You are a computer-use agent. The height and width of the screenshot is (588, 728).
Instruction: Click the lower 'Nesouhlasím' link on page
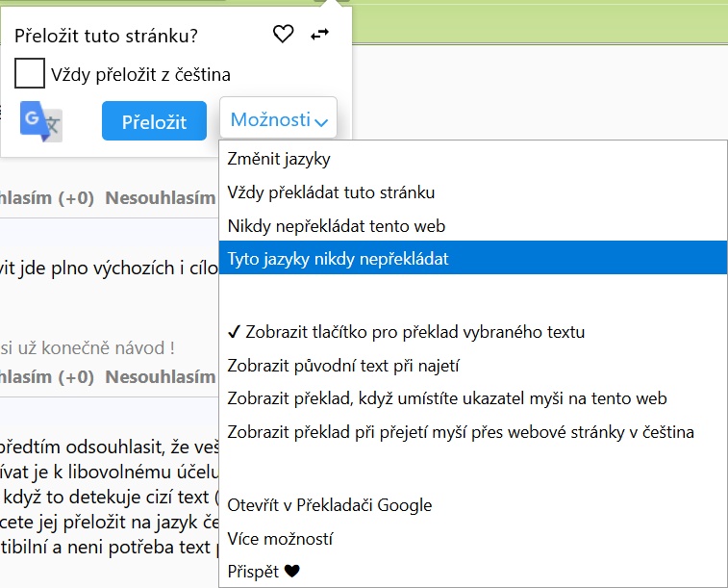click(x=160, y=377)
